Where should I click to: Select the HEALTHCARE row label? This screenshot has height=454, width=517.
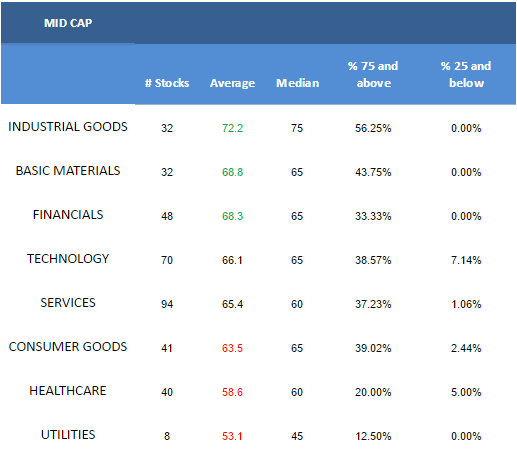(68, 391)
